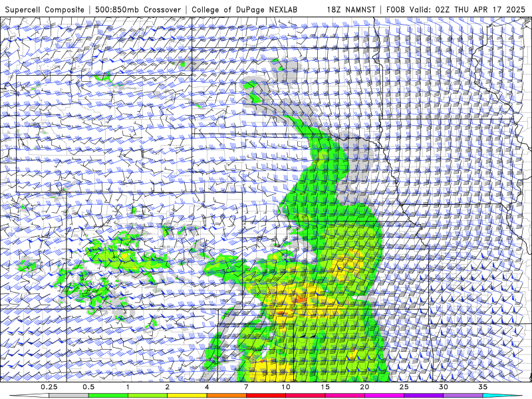The height and width of the screenshot is (399, 532).
Task: Click the white below-0.25 arrow segment
Action: click(x=29, y=396)
